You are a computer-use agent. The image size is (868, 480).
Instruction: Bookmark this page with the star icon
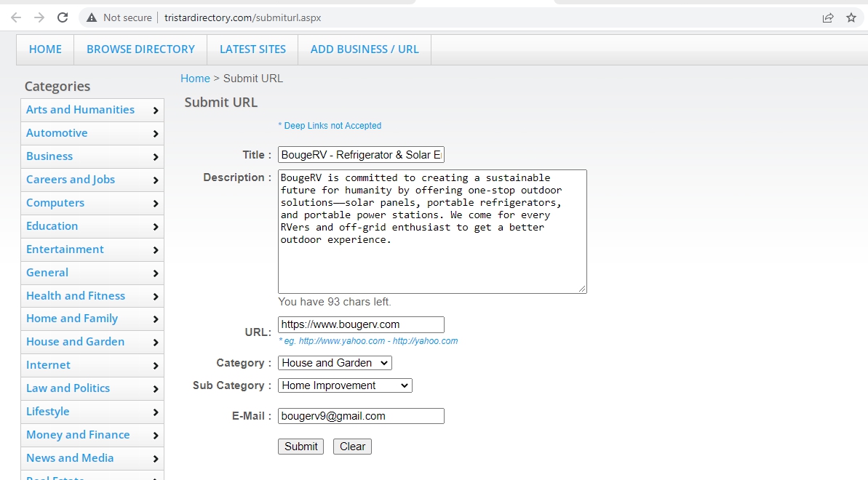(x=851, y=17)
